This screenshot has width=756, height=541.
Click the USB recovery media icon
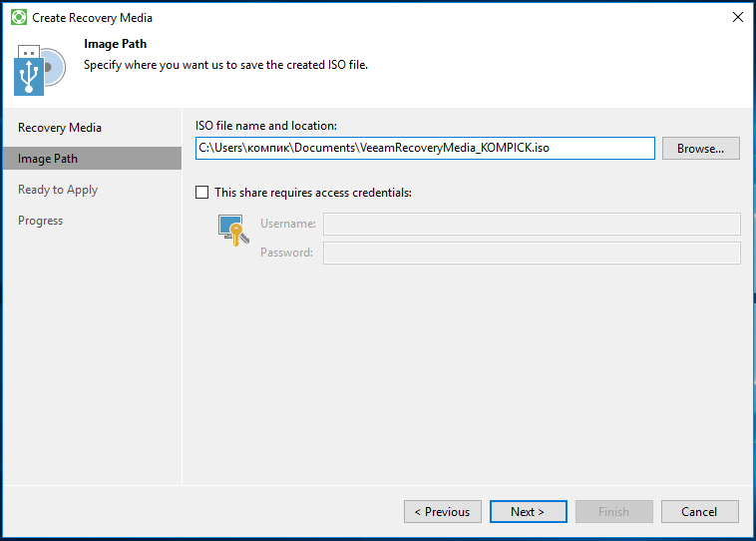[29, 71]
